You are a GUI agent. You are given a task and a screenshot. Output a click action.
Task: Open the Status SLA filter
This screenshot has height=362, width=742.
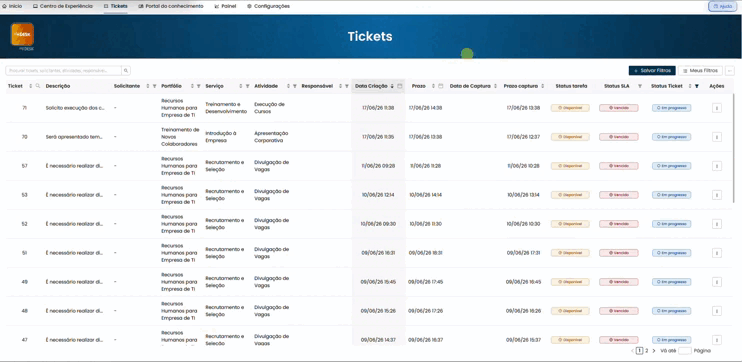point(640,86)
